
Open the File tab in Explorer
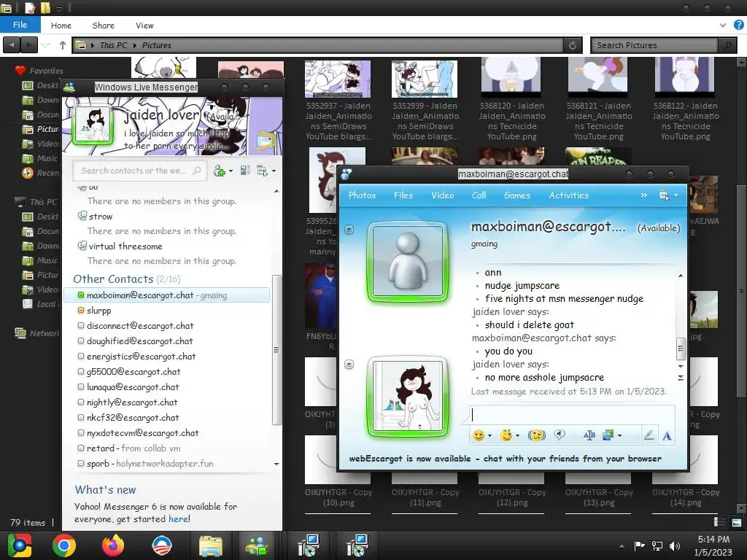[20, 25]
